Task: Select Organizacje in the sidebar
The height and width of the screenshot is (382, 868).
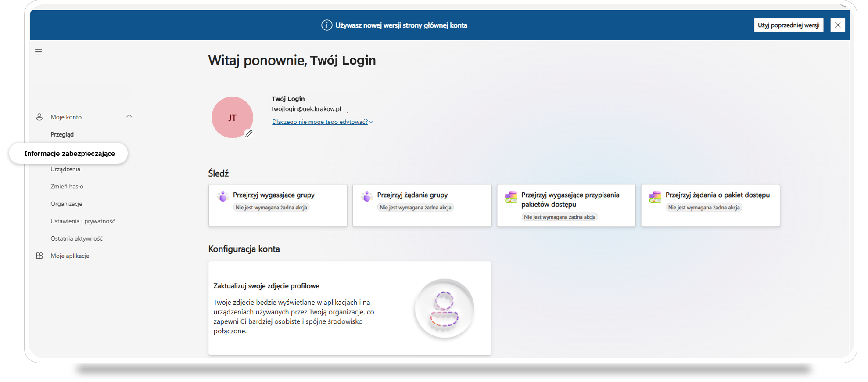Action: tap(66, 204)
